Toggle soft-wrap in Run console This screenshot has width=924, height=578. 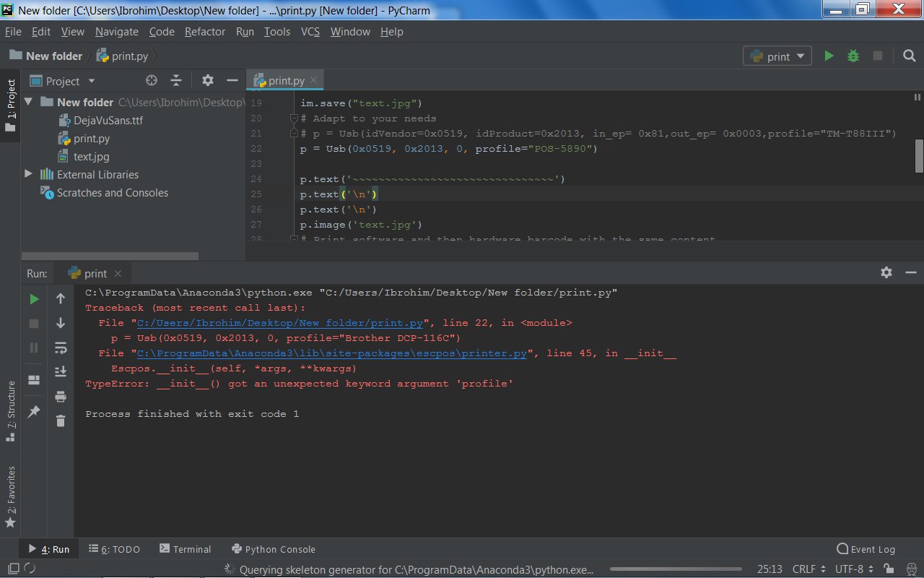(61, 348)
